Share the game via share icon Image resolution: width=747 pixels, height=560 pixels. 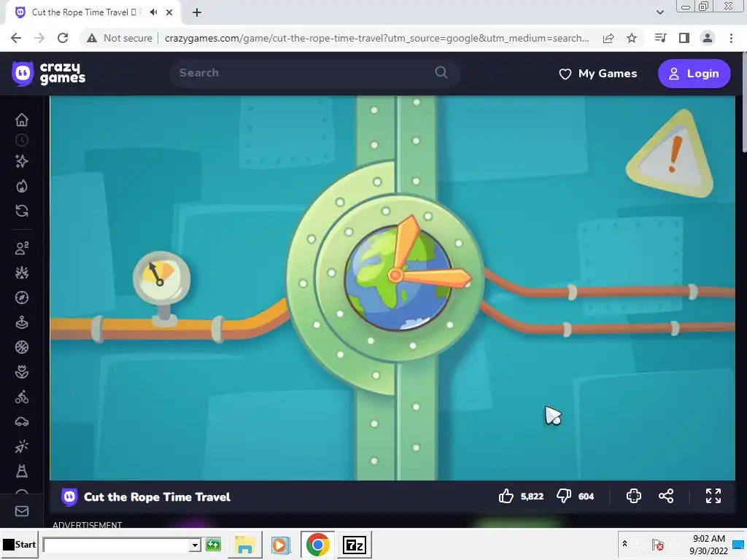pos(666,496)
